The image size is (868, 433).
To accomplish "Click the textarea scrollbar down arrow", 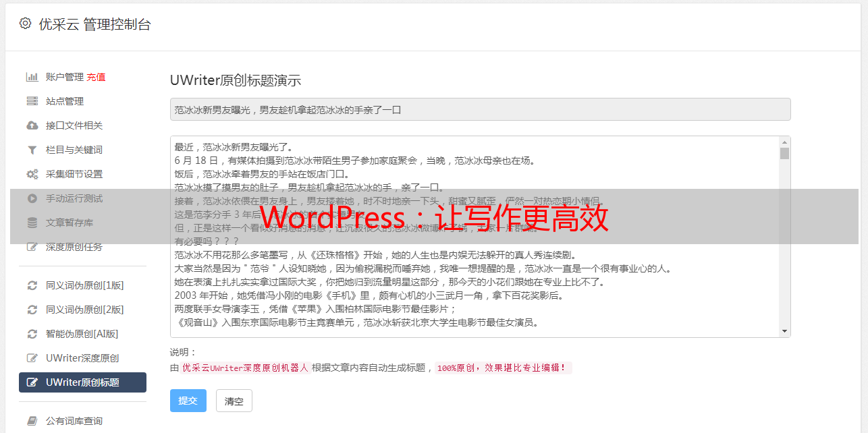I will [x=784, y=331].
